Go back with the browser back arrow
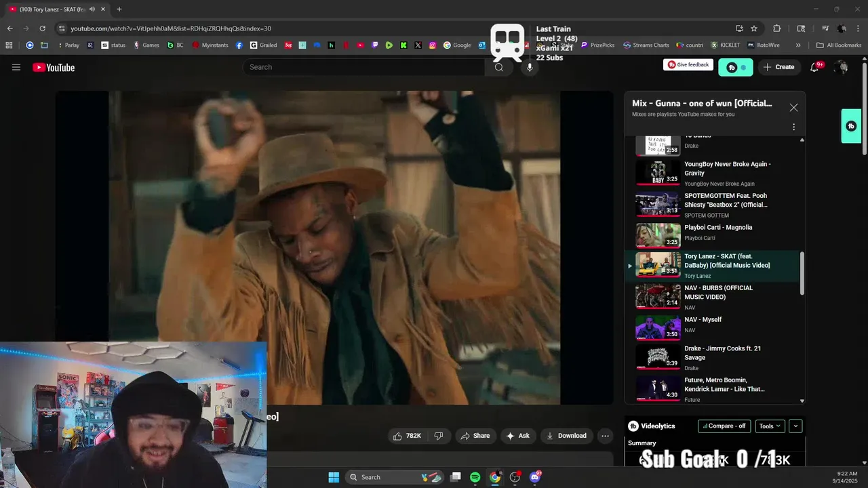This screenshot has width=868, height=488. 9,28
